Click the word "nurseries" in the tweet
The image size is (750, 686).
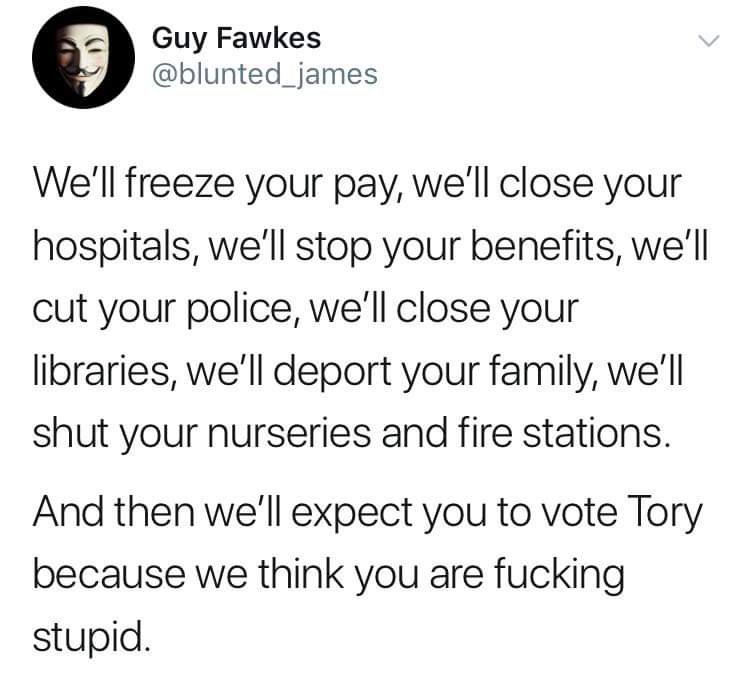(289, 433)
